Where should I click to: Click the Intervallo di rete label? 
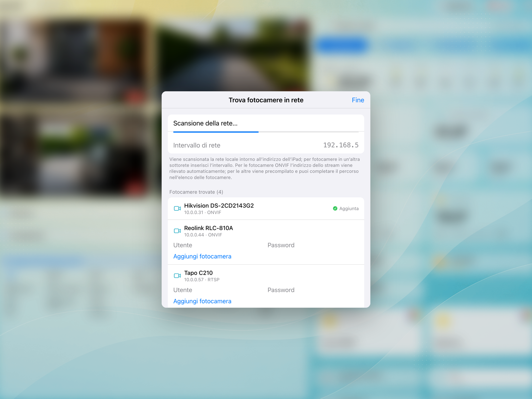[197, 145]
